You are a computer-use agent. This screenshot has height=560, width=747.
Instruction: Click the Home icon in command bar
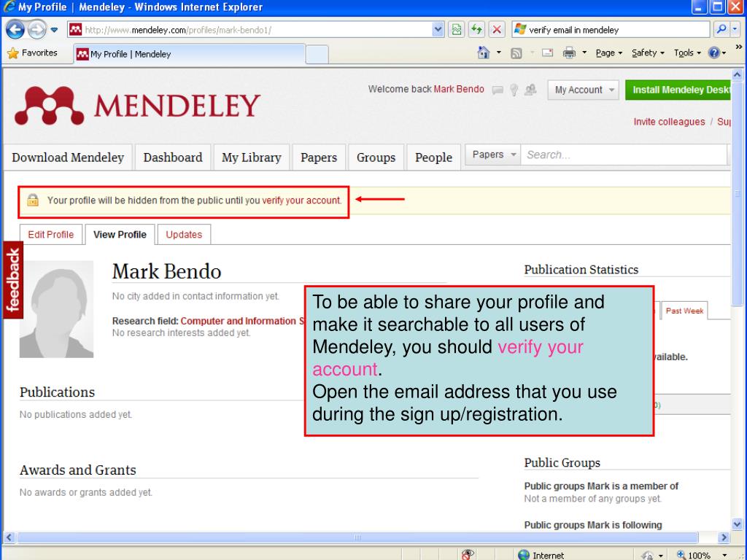pyautogui.click(x=484, y=52)
